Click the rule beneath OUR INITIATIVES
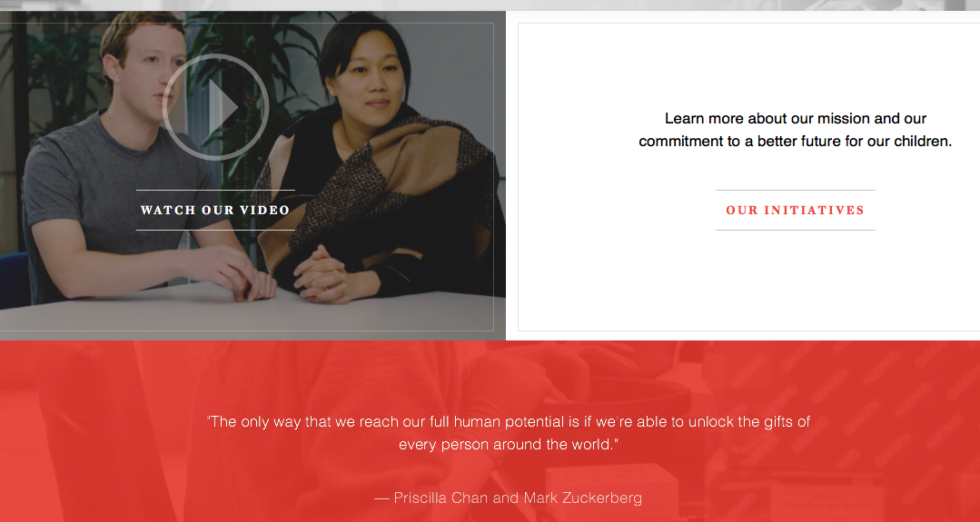The height and width of the screenshot is (522, 980). coord(795,231)
